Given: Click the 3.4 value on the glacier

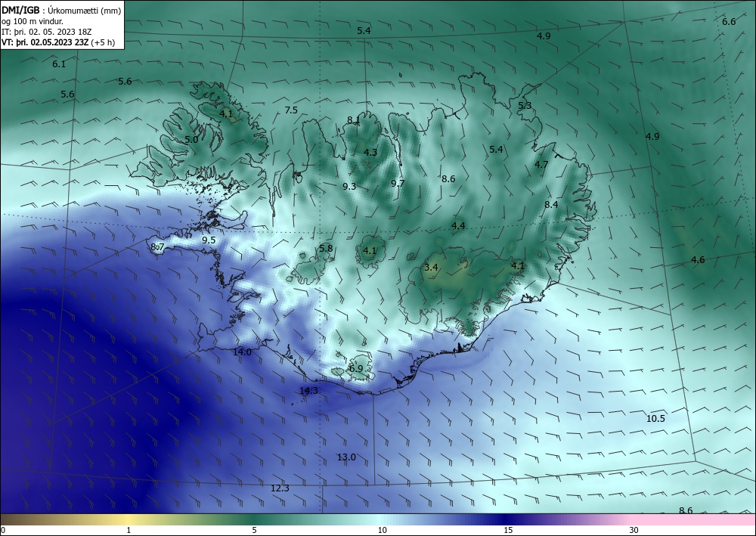Looking at the screenshot, I should (x=431, y=268).
